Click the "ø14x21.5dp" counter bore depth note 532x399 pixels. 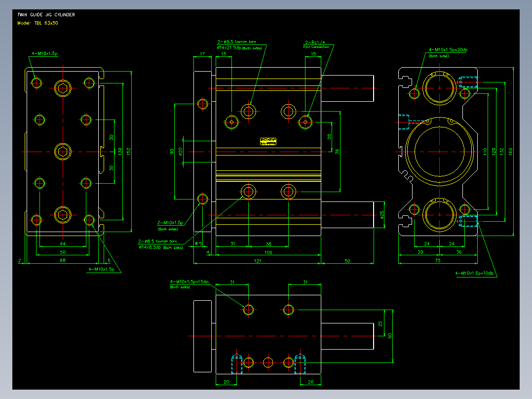click(x=229, y=48)
